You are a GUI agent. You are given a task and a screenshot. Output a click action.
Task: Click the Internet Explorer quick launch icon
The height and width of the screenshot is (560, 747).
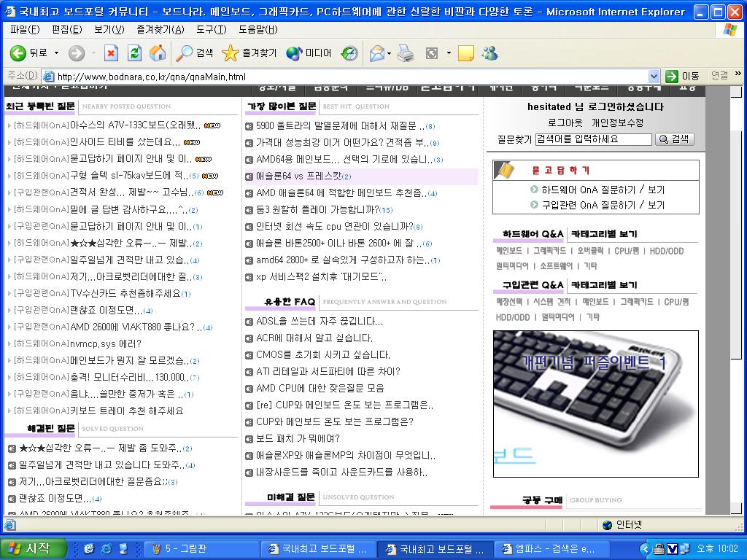[106, 548]
